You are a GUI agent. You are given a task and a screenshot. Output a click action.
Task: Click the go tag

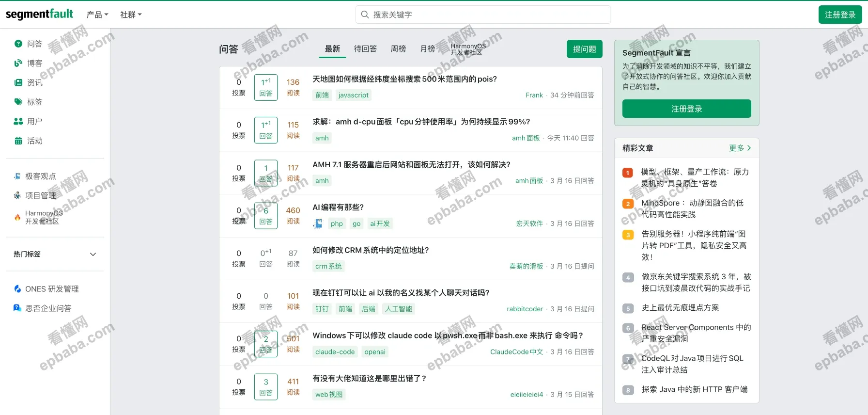pyautogui.click(x=356, y=223)
